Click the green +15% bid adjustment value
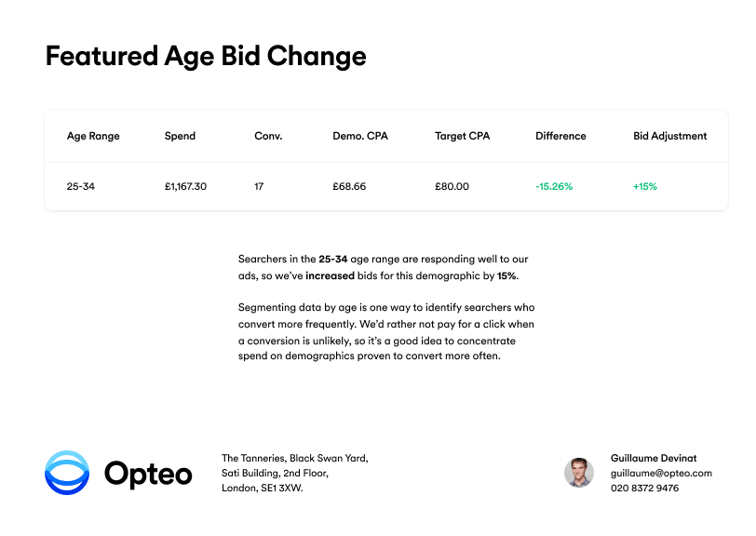 (x=644, y=186)
